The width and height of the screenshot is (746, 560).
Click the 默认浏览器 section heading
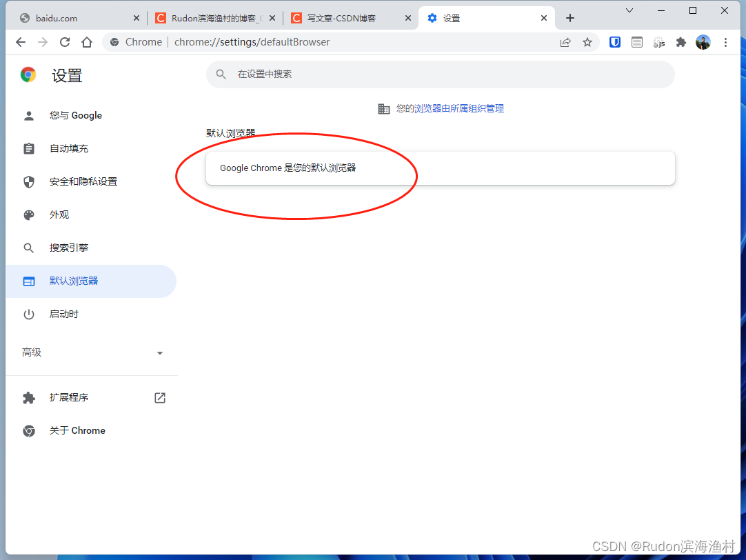coord(231,132)
